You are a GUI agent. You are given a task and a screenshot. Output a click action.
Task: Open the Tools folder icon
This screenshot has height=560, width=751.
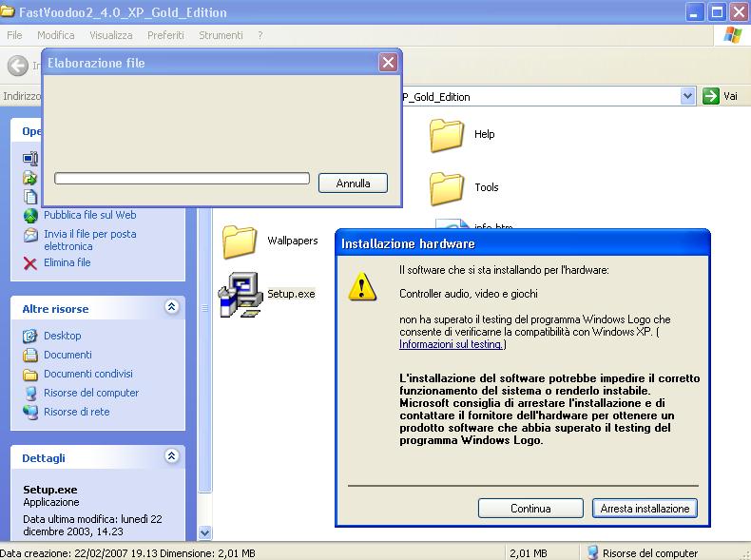click(x=446, y=188)
